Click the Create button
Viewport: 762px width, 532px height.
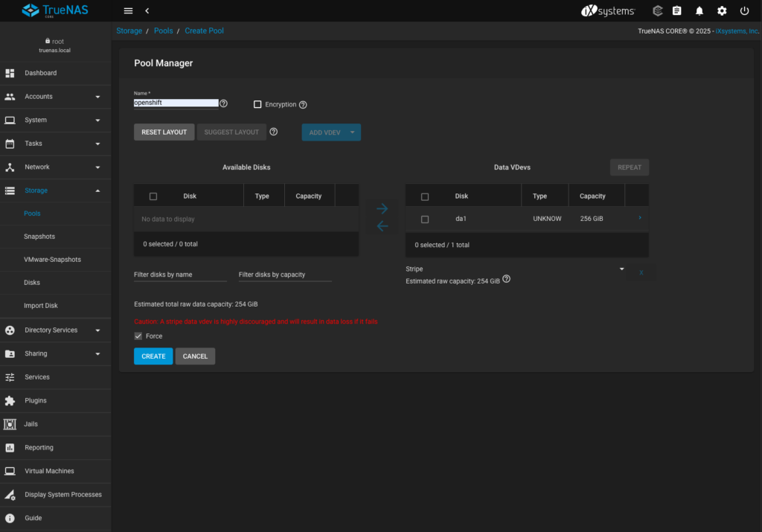coord(153,356)
